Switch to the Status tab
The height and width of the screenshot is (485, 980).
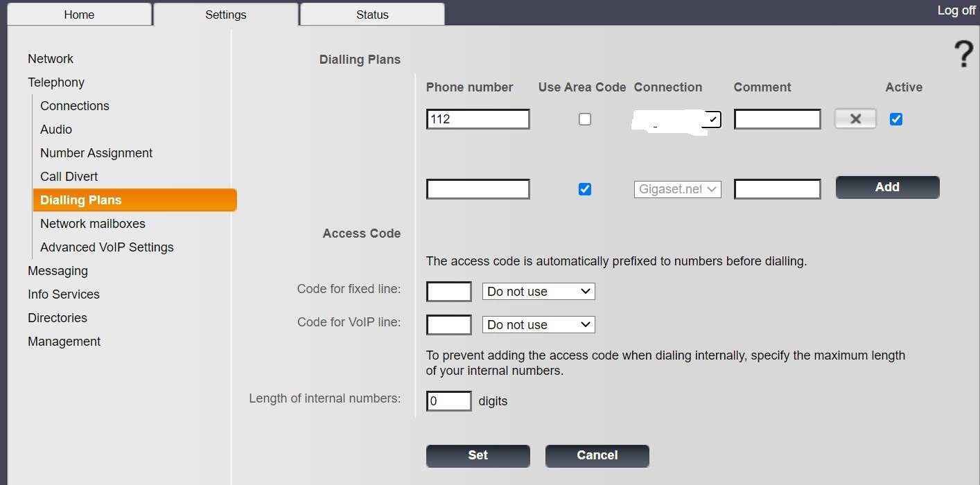[x=372, y=15]
